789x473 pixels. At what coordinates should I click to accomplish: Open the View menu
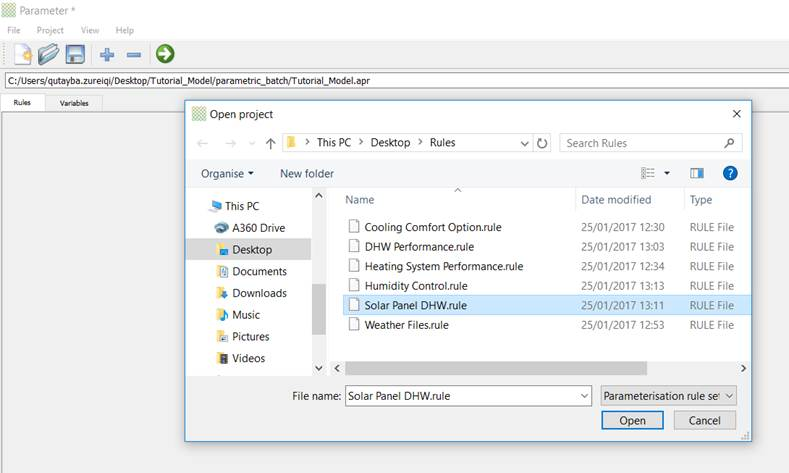point(90,30)
